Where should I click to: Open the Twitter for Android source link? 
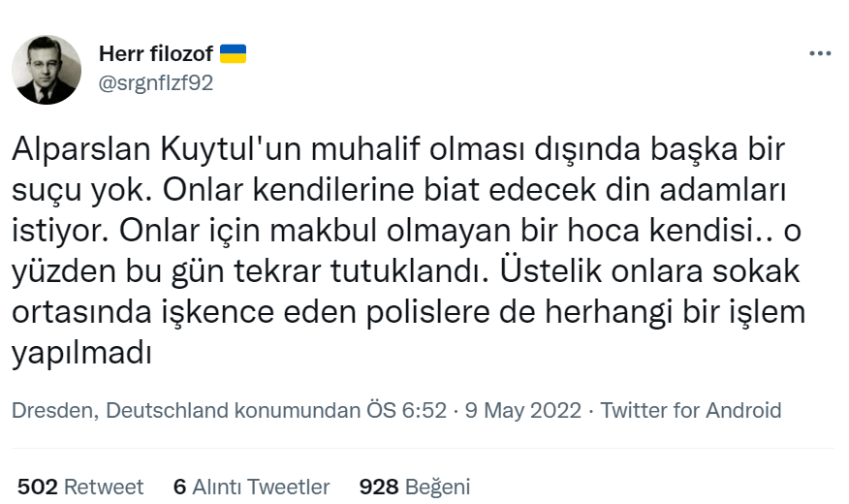(x=691, y=410)
